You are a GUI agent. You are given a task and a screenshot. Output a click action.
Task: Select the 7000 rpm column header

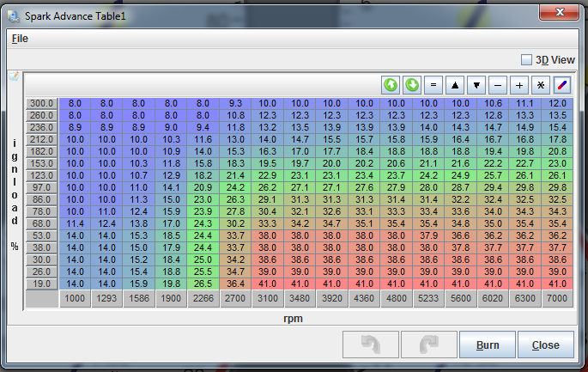click(557, 299)
